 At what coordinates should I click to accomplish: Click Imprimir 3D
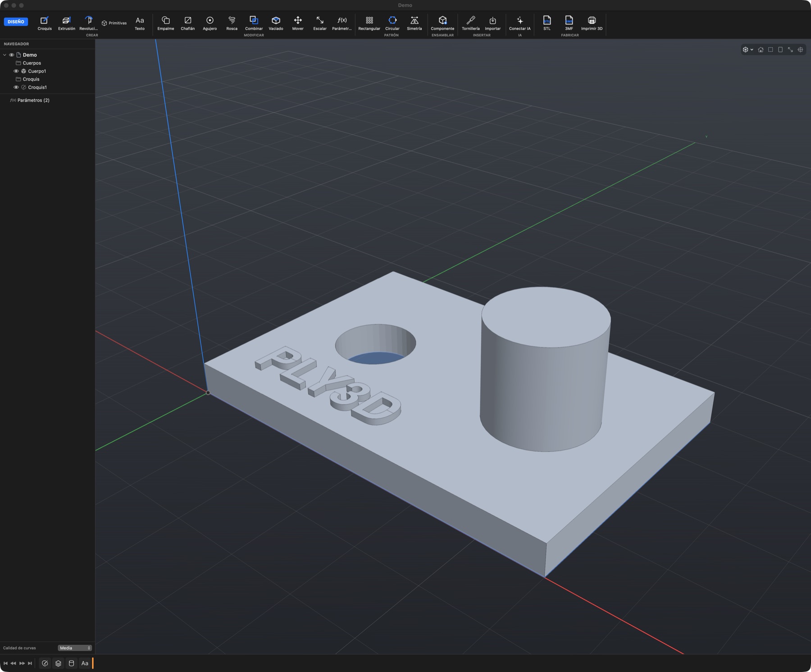tap(592, 23)
